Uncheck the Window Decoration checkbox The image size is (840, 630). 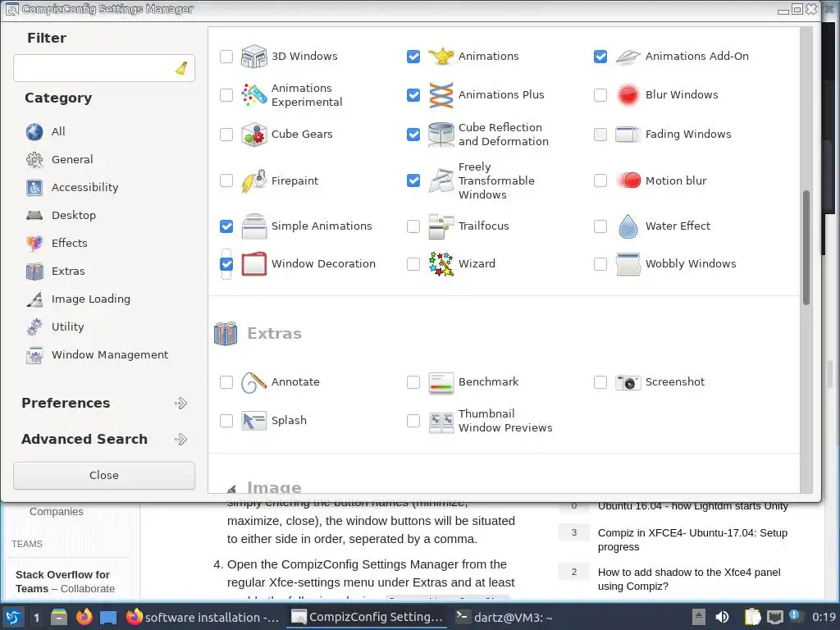pos(226,264)
